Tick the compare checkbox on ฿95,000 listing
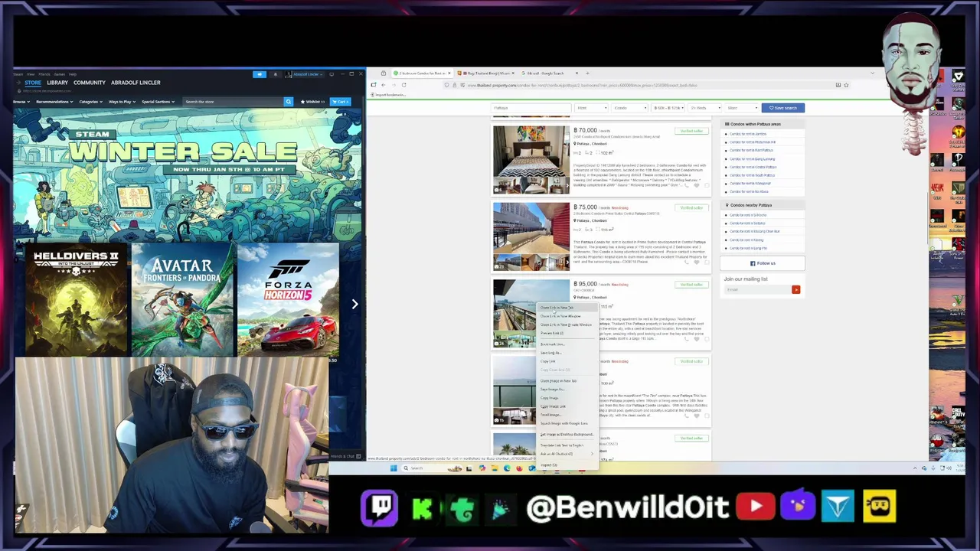Viewport: 980px width, 551px height. (x=707, y=339)
